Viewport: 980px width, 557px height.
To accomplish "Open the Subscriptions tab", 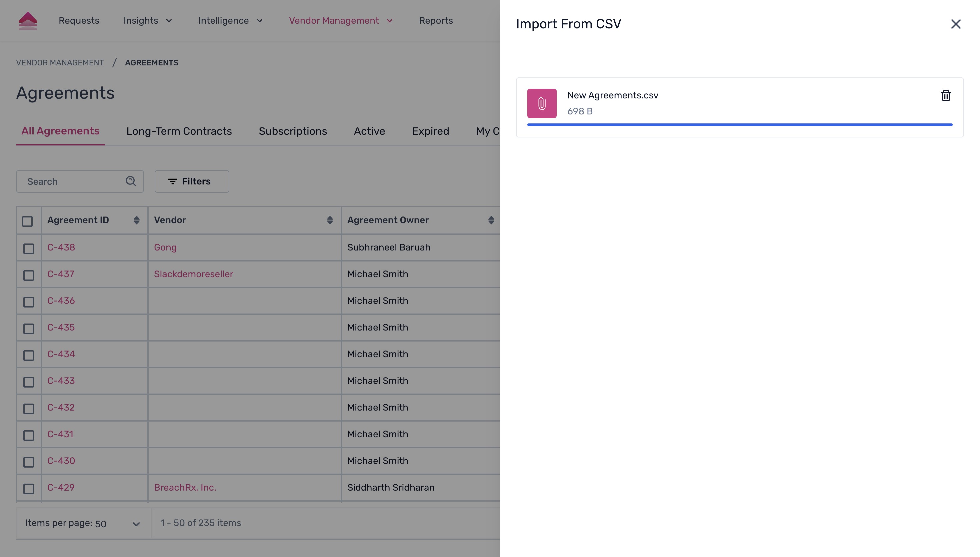I will pyautogui.click(x=293, y=131).
